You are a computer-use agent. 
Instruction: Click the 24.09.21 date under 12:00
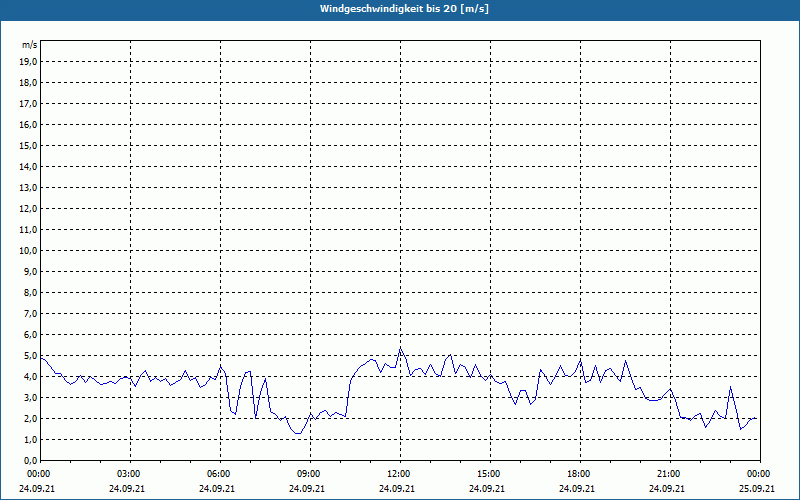tap(396, 488)
